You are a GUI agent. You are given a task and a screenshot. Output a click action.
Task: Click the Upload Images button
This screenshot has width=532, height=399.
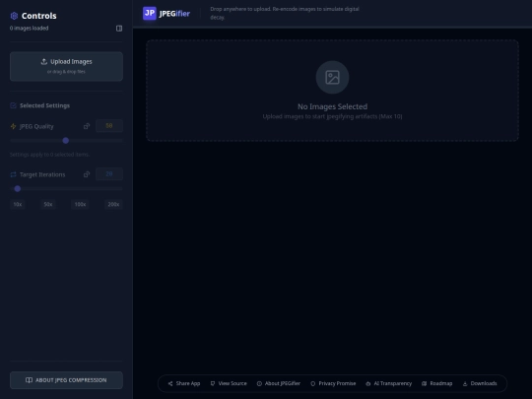pyautogui.click(x=66, y=67)
